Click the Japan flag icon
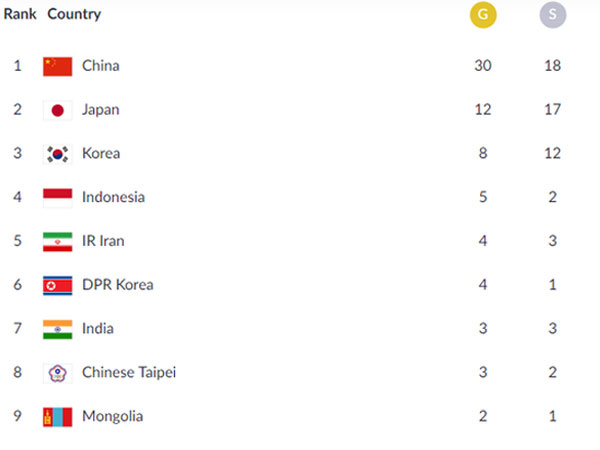This screenshot has width=600, height=450. click(x=57, y=111)
